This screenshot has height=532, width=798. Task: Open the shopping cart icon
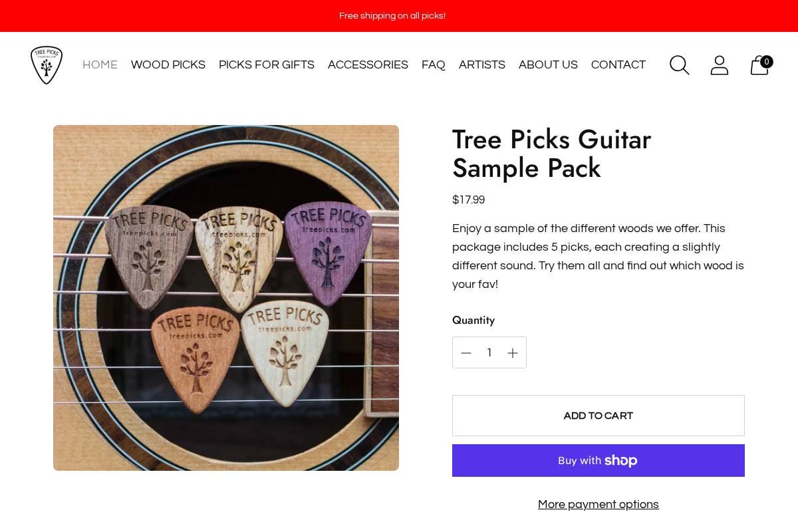(759, 65)
